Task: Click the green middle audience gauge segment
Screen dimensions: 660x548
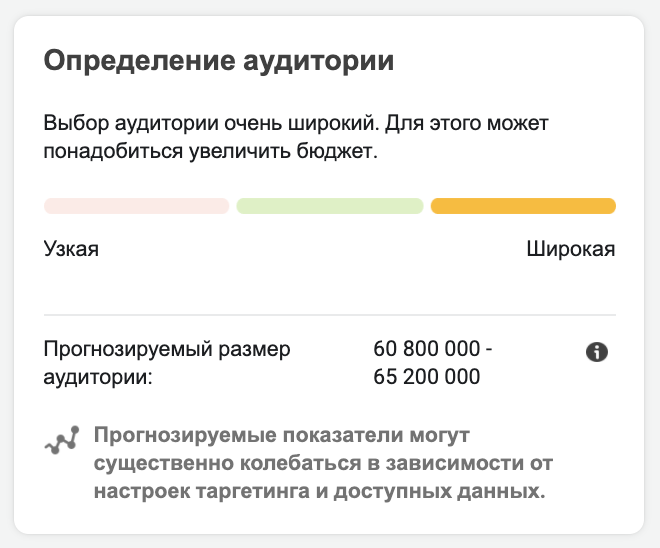Action: pyautogui.click(x=330, y=206)
